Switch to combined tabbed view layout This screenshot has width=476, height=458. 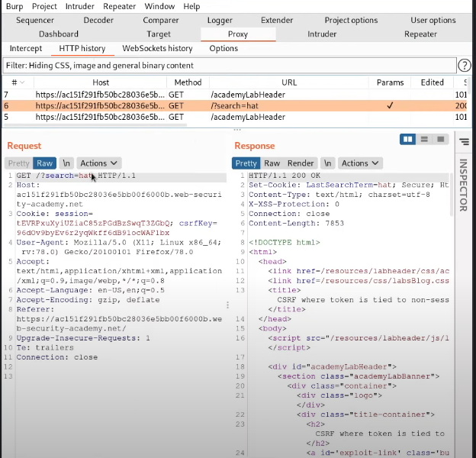[x=440, y=140]
